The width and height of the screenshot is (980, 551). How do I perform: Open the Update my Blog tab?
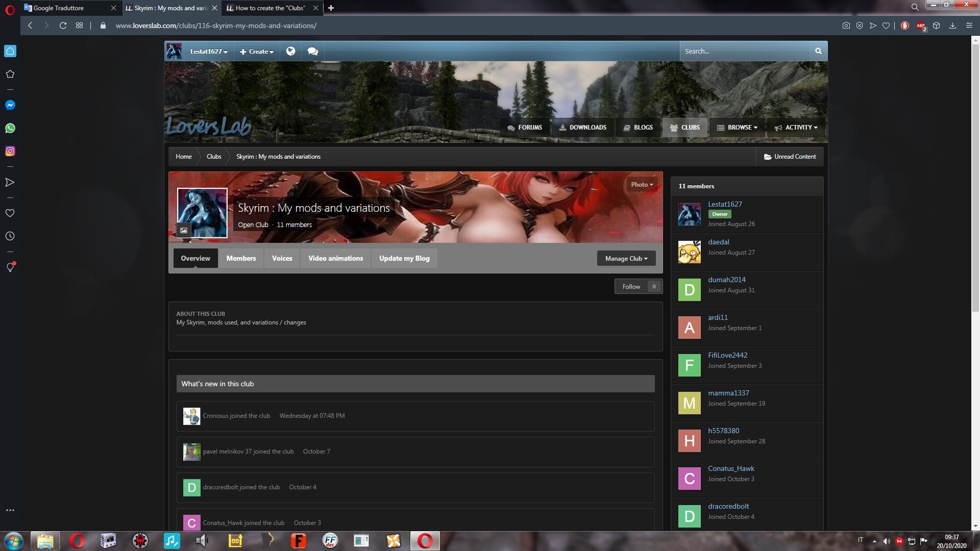(x=404, y=258)
